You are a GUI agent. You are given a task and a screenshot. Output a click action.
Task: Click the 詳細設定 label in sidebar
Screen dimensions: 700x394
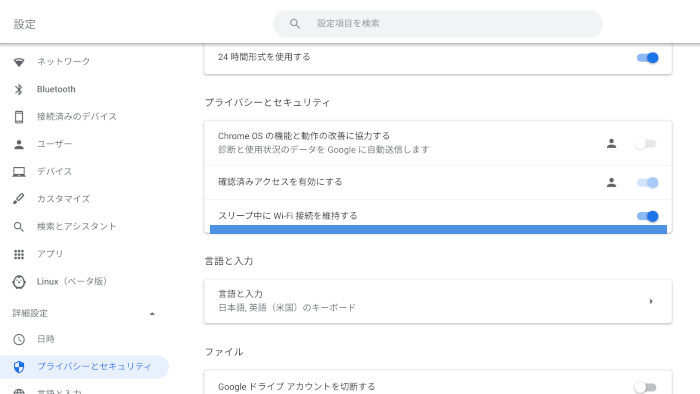[x=30, y=313]
